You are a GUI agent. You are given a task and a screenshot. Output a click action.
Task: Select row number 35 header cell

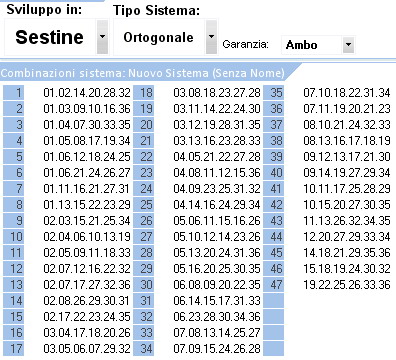click(x=274, y=93)
